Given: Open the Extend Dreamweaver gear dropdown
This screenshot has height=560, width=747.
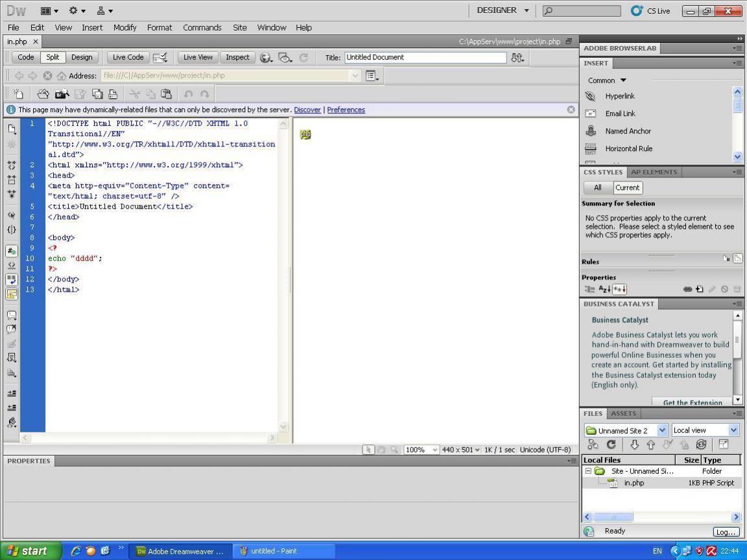Looking at the screenshot, I should 77,10.
